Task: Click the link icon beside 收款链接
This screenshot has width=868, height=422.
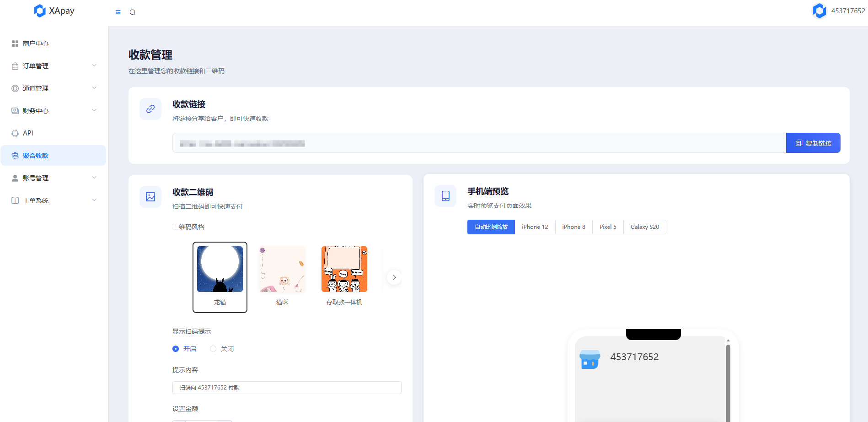Action: (x=150, y=109)
